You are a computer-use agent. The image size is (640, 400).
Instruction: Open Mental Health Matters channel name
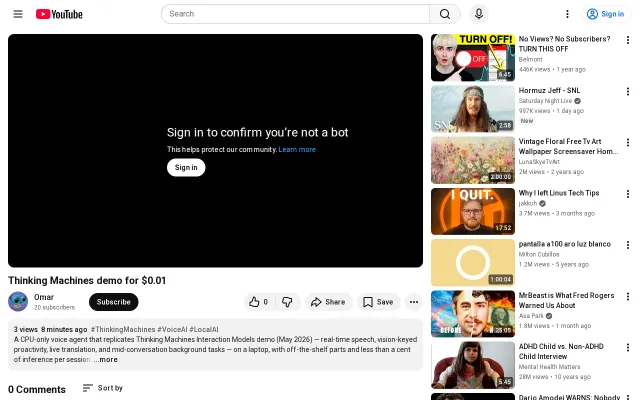[x=549, y=367]
